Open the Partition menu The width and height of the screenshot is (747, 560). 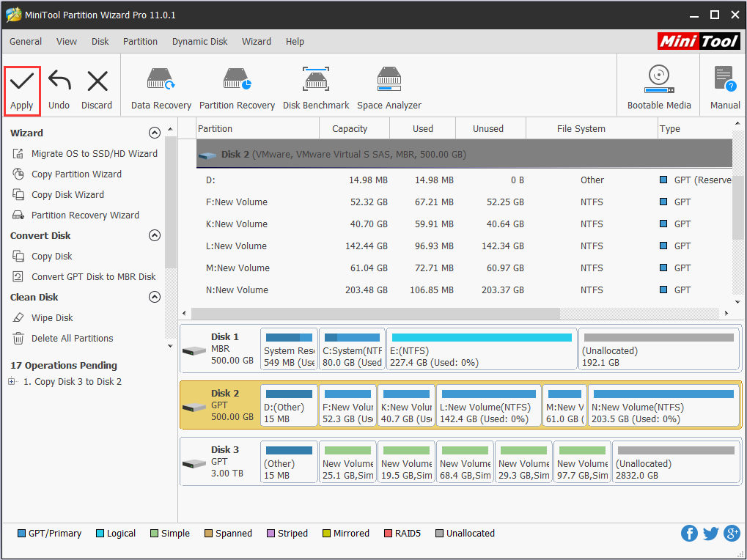[140, 42]
